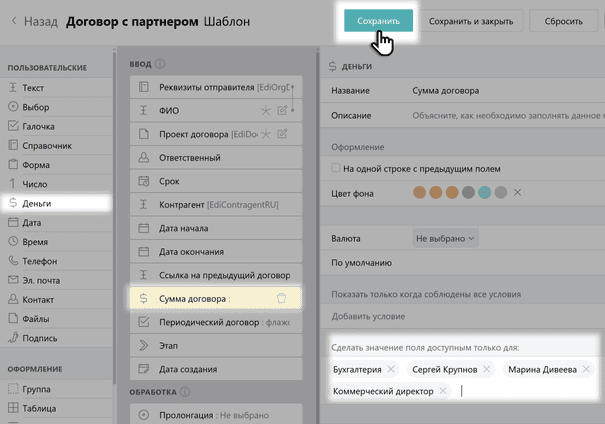Select the Этап field in list
This screenshot has width=605, height=424.
tap(215, 345)
